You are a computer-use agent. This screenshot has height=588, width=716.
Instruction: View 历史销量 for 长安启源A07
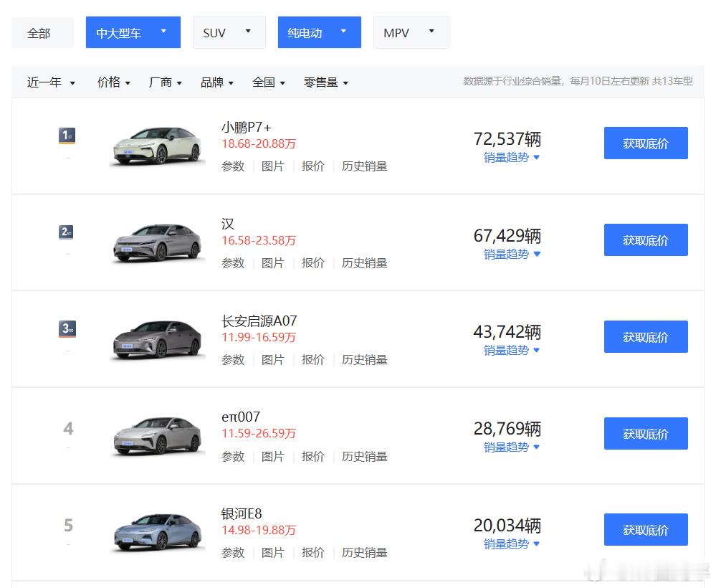pyautogui.click(x=364, y=360)
